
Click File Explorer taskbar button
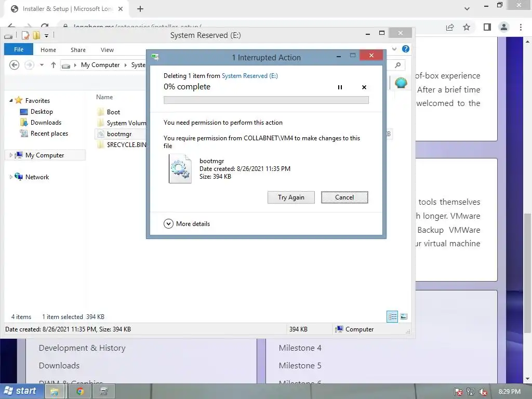coord(54,392)
